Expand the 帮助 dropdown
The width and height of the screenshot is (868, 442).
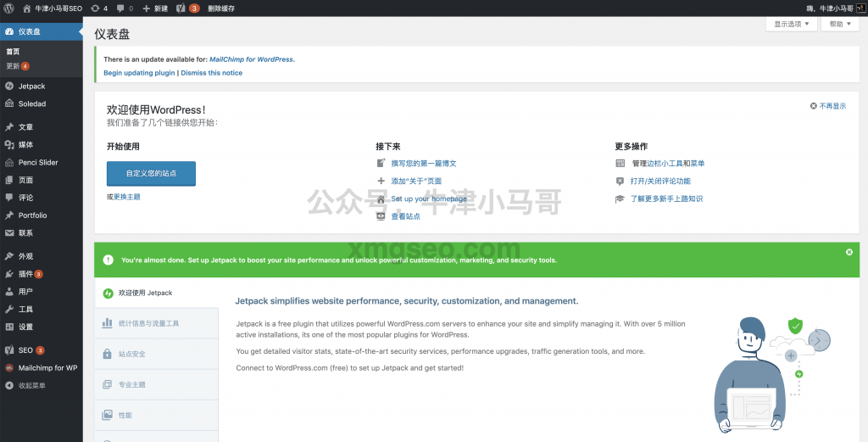click(x=840, y=24)
